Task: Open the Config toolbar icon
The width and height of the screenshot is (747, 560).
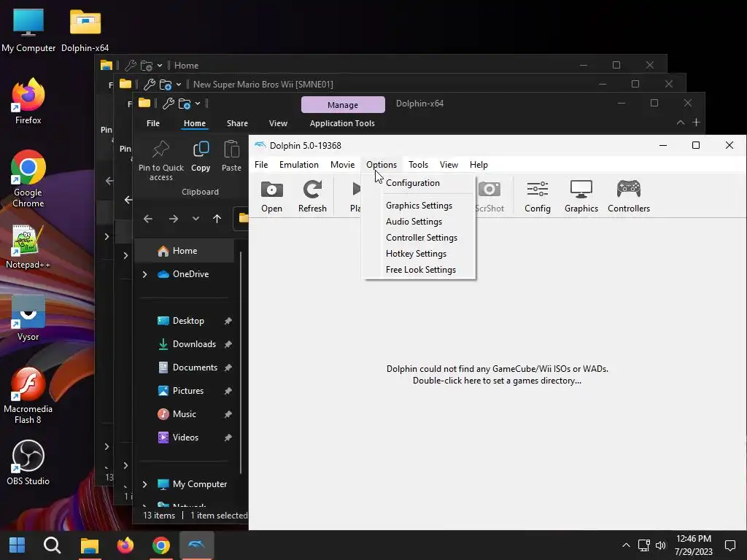Action: point(538,196)
